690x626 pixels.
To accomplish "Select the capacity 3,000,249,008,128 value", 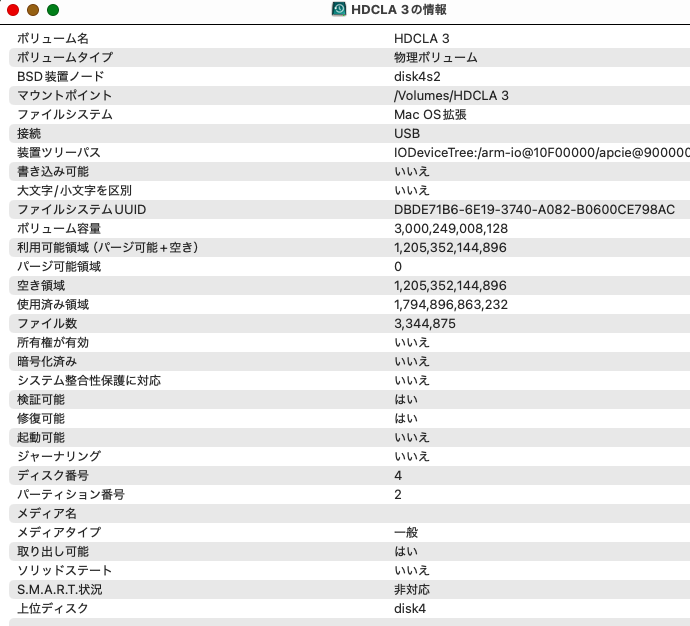I will (451, 228).
